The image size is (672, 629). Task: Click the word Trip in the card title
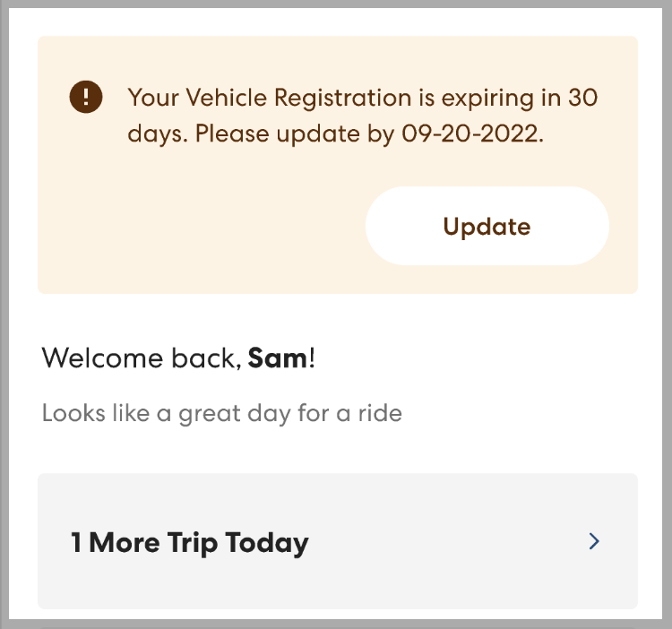pos(192,543)
